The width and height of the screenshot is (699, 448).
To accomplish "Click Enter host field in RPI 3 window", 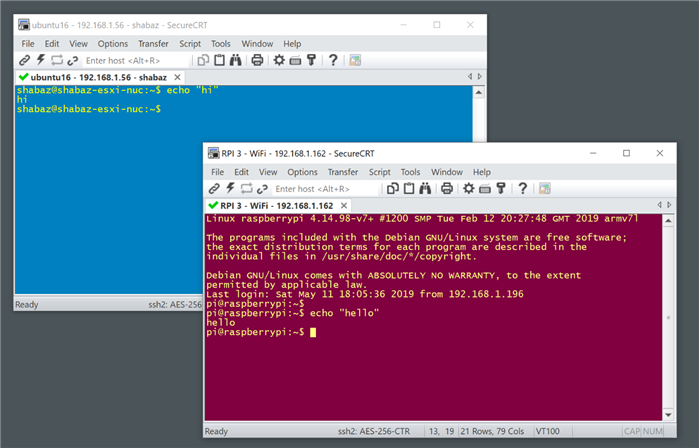I will pos(325,189).
